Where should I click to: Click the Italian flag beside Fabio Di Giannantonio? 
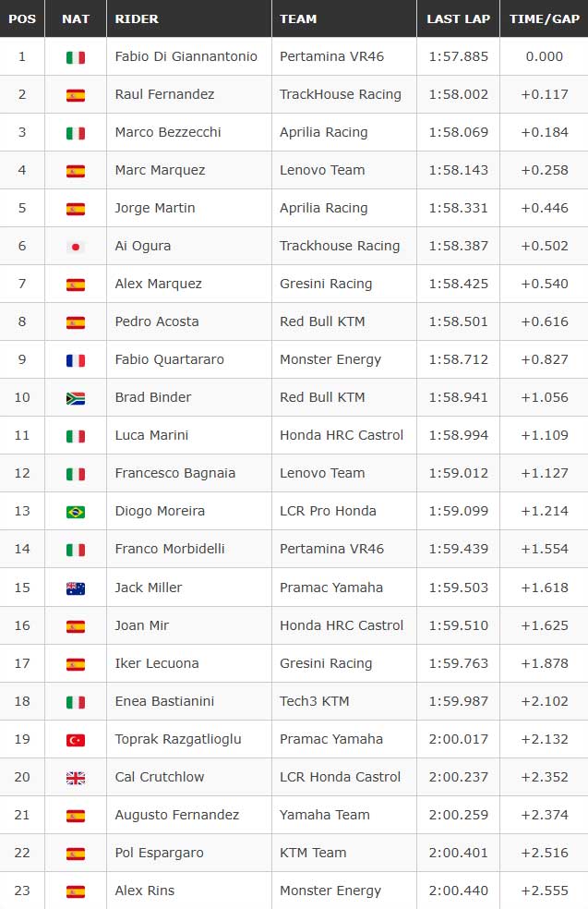(x=76, y=57)
